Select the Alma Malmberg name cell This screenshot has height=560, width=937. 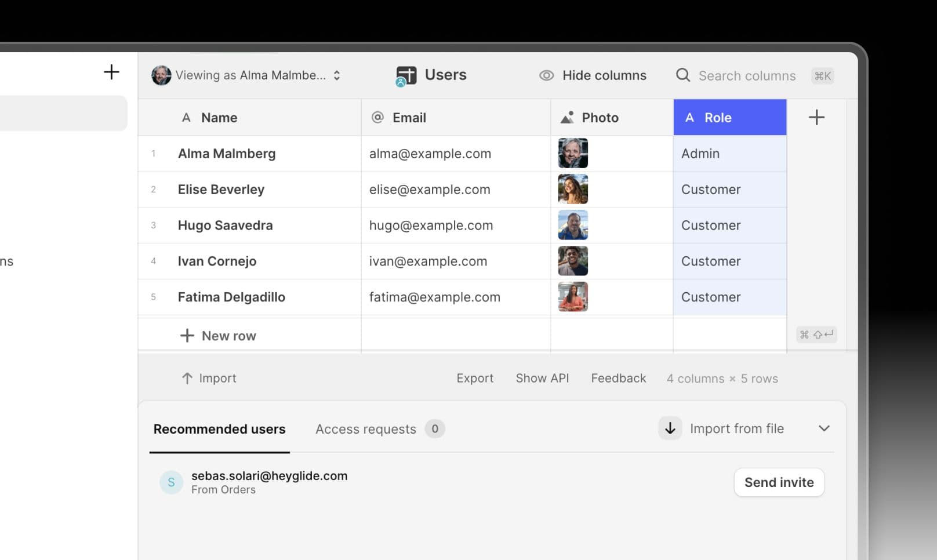264,154
